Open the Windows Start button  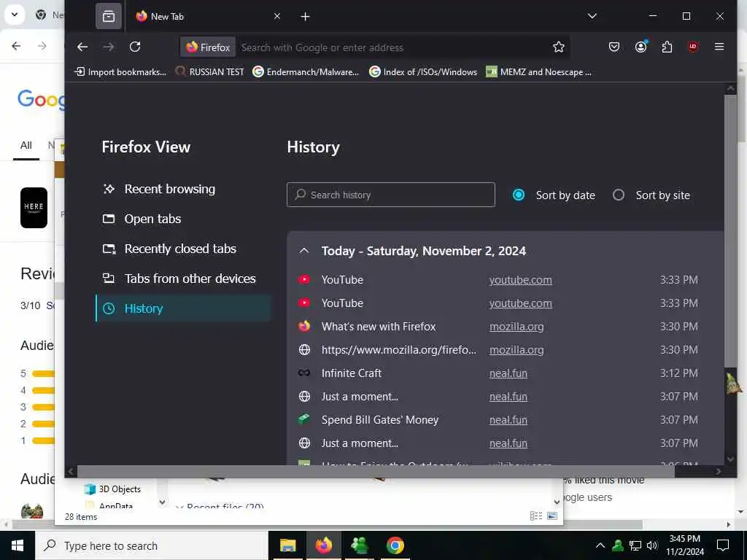tap(18, 545)
